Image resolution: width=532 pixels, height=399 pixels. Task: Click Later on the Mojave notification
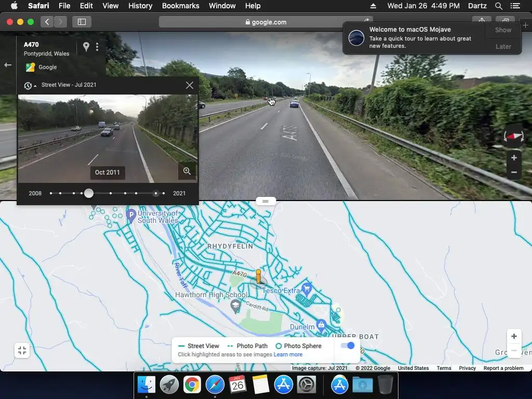point(503,46)
